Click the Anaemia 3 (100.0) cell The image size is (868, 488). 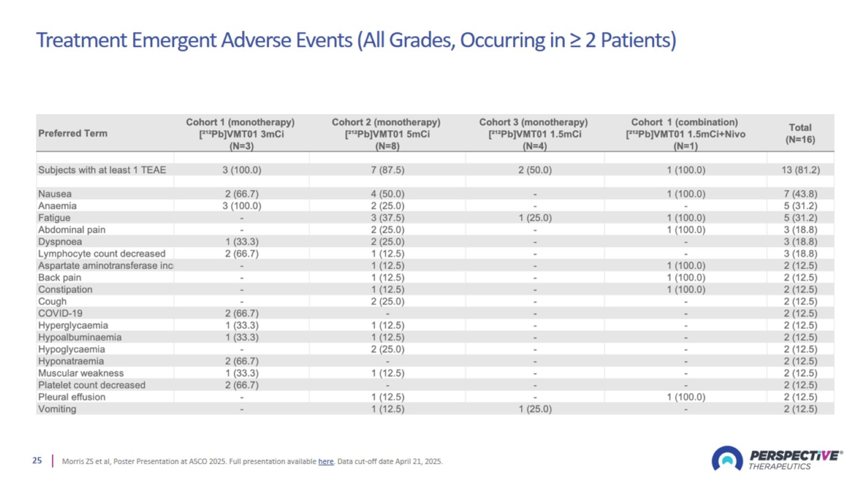242,206
